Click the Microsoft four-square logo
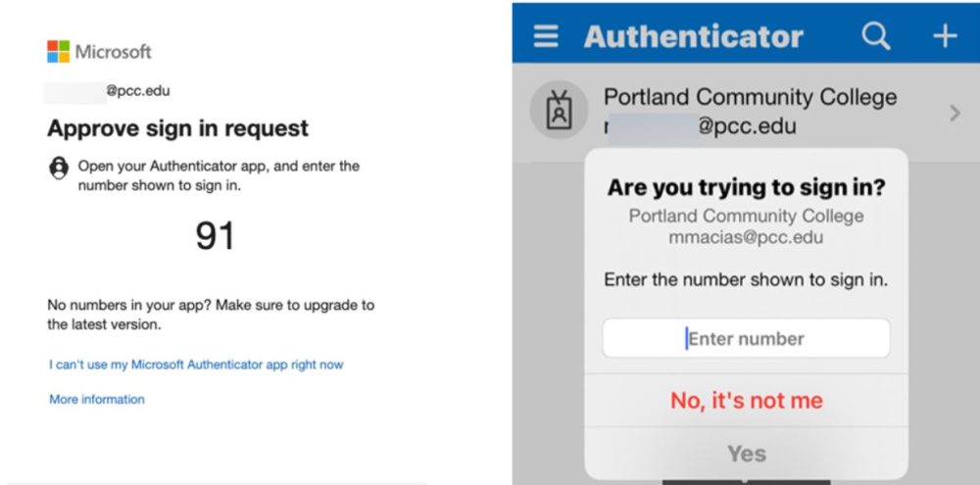 pos(59,51)
